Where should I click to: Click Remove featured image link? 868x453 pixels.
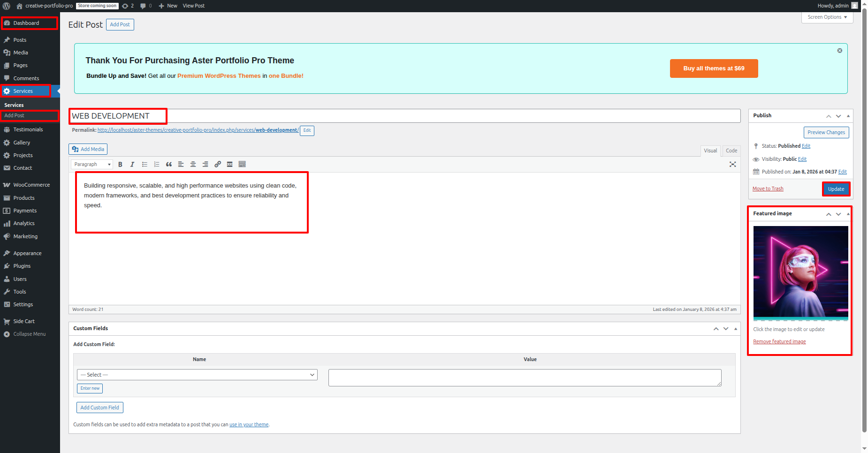[779, 341]
